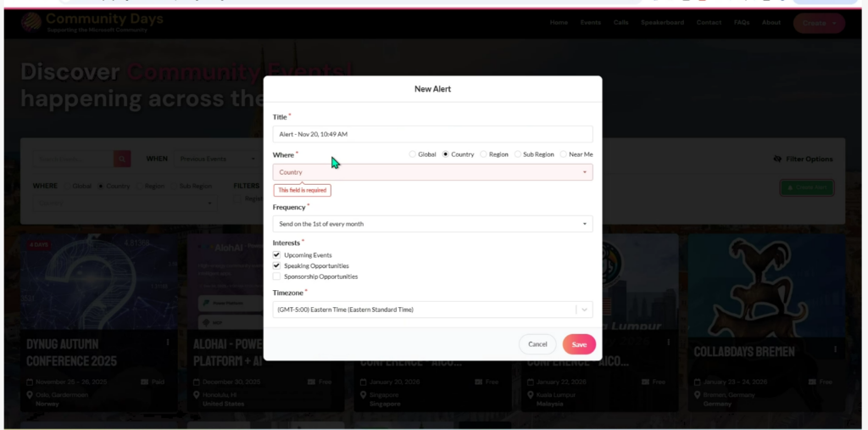Select the Global radio option
868x430 pixels.
click(413, 154)
